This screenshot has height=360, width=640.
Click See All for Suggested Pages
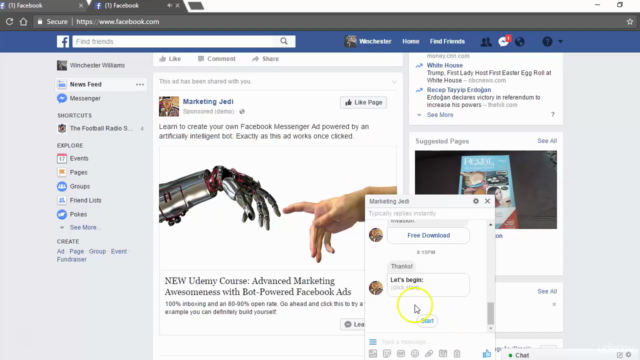pos(547,141)
